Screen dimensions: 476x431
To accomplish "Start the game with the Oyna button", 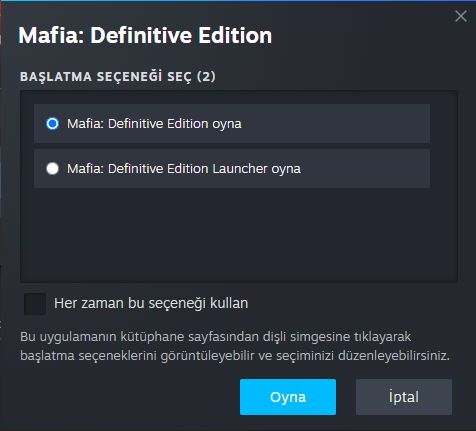I will pos(288,397).
